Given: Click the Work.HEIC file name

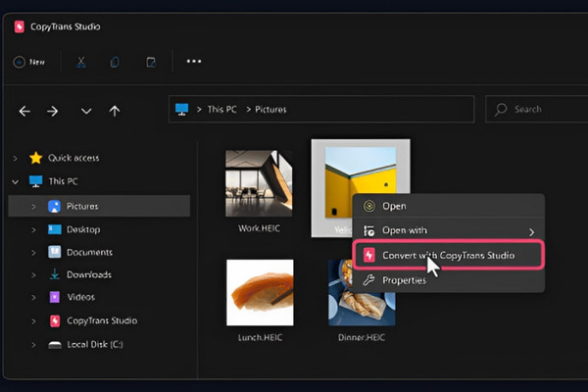Looking at the screenshot, I should [259, 228].
